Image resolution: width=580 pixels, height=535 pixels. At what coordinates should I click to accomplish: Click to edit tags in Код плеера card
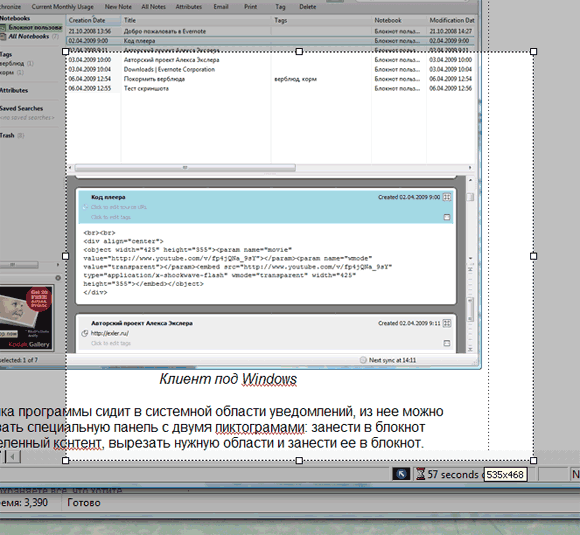tap(111, 217)
